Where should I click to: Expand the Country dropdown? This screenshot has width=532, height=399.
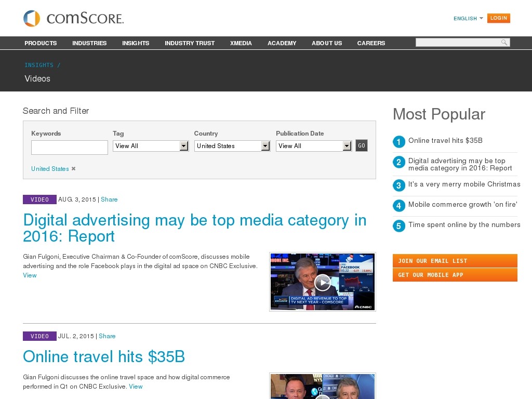point(232,146)
